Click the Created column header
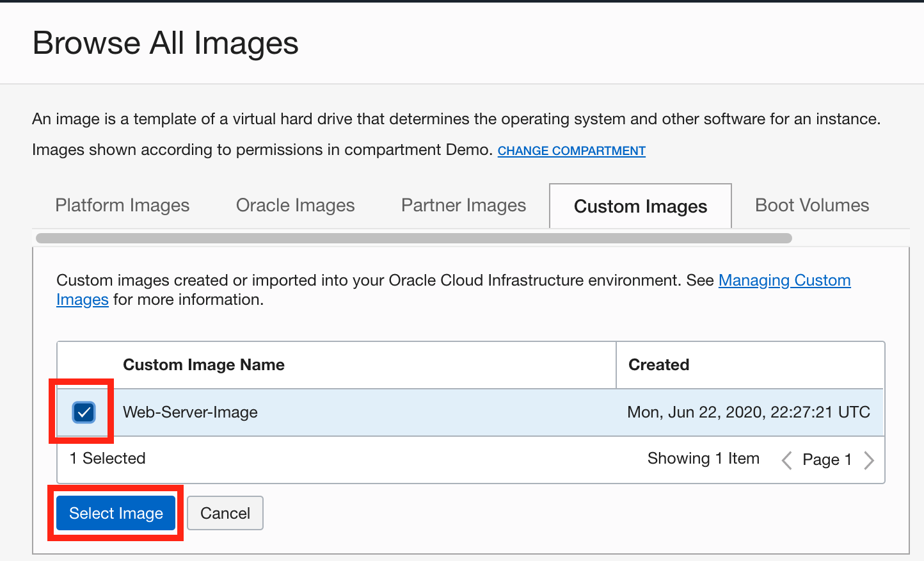Screen dimensions: 924x561 coord(658,365)
